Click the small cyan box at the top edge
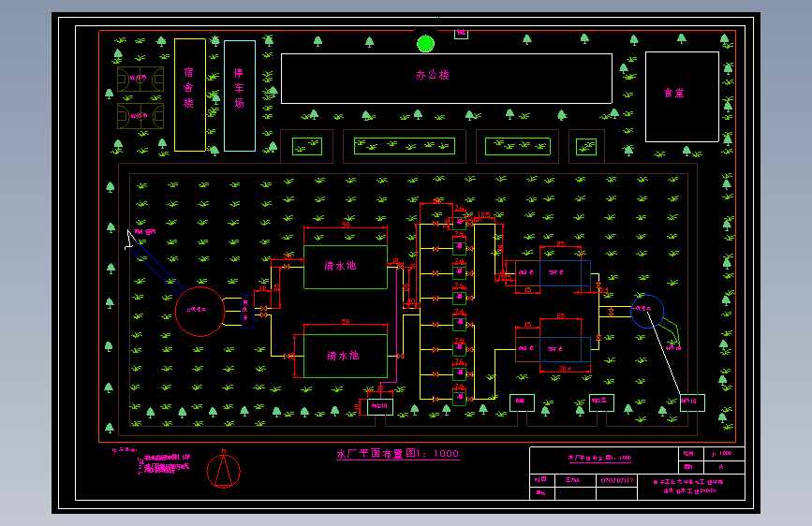 coord(462,35)
